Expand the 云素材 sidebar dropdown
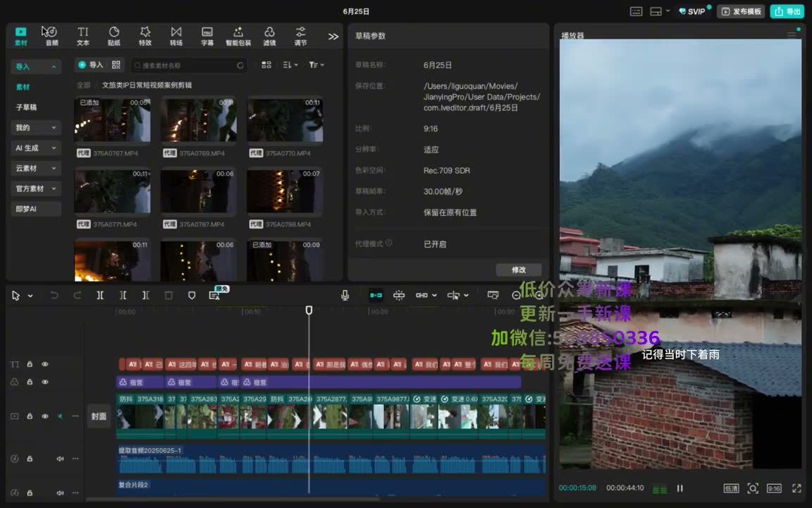Screen dimensions: 812x508 36,169
